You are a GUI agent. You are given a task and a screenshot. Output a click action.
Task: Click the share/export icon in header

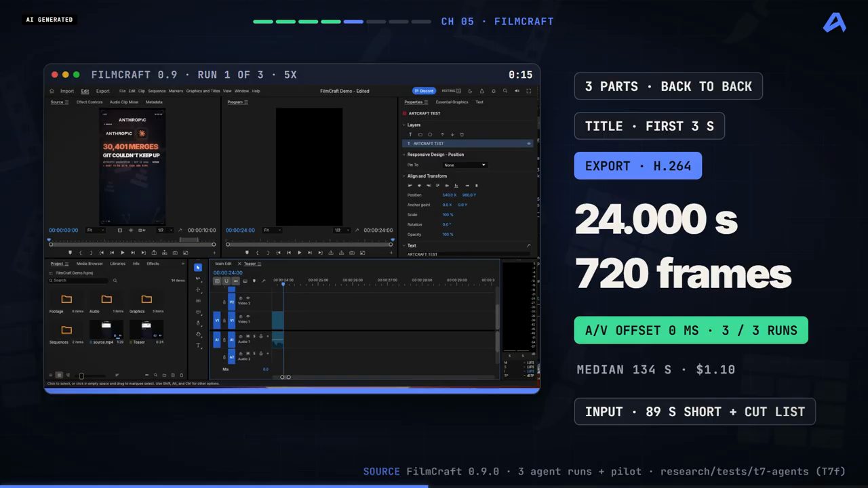pos(482,91)
